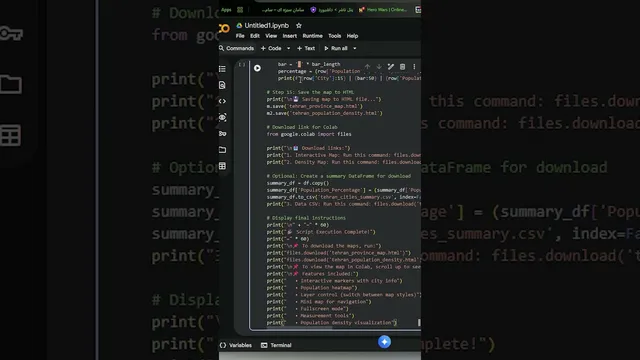Click the 'Download links:' print line
The image size is (640, 360).
[x=309, y=148]
